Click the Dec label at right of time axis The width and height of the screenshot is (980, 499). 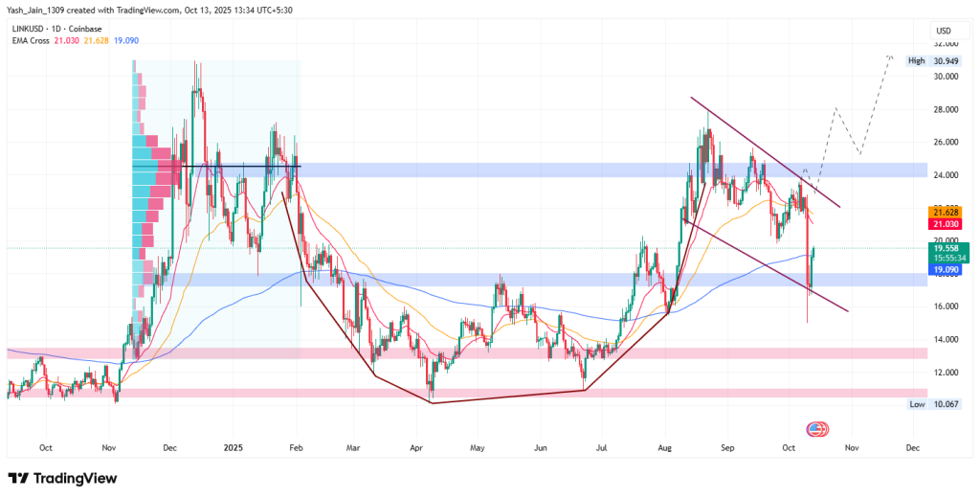click(x=912, y=447)
